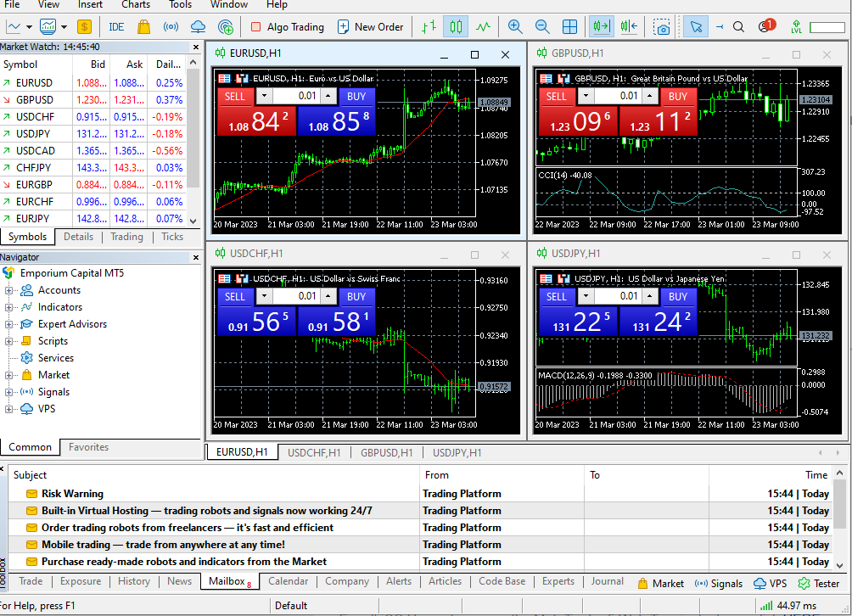Expand the Indicators tree node
This screenshot has width=852, height=616.
[9, 307]
